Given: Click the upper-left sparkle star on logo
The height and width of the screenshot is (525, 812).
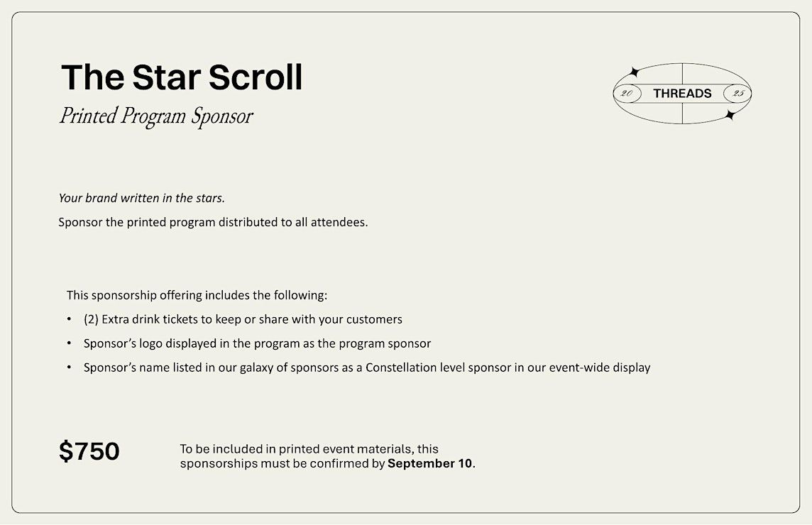Looking at the screenshot, I should 633,72.
